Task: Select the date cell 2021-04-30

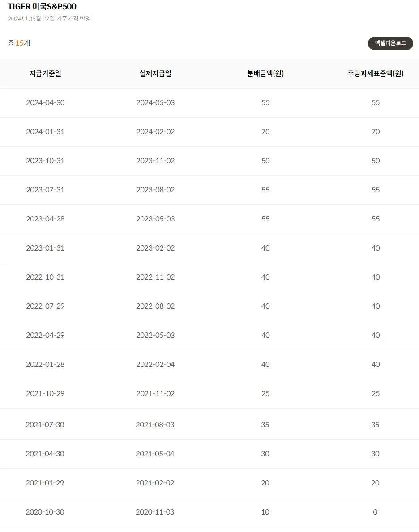Action: pyautogui.click(x=45, y=454)
